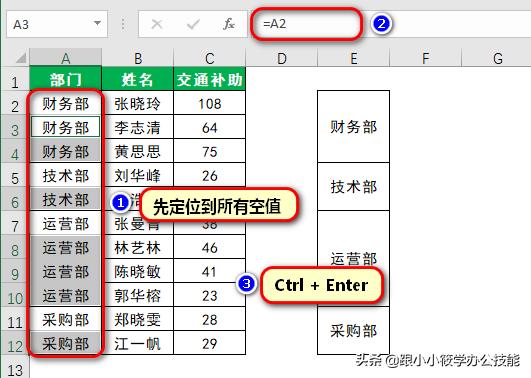This screenshot has height=378, width=531.
Task: Click the value 64
Action: click(x=210, y=128)
